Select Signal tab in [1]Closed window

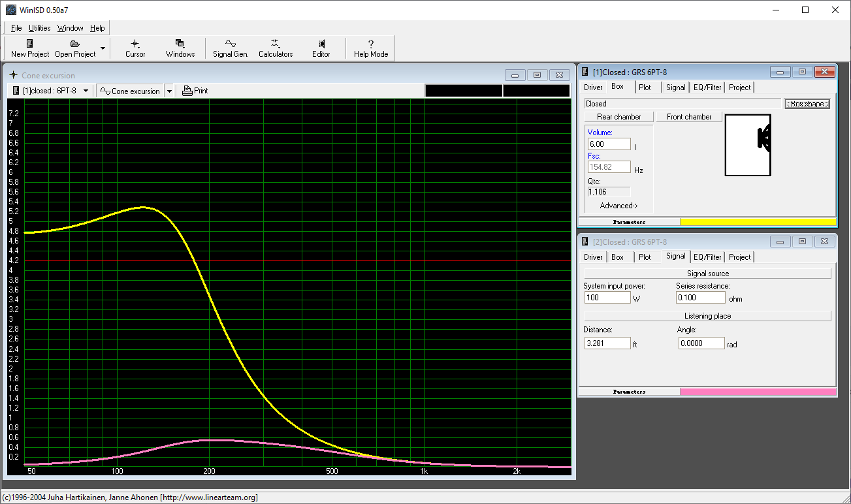676,87
